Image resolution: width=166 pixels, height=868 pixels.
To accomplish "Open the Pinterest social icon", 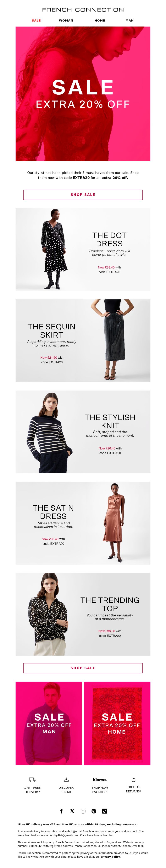I will [94, 811].
